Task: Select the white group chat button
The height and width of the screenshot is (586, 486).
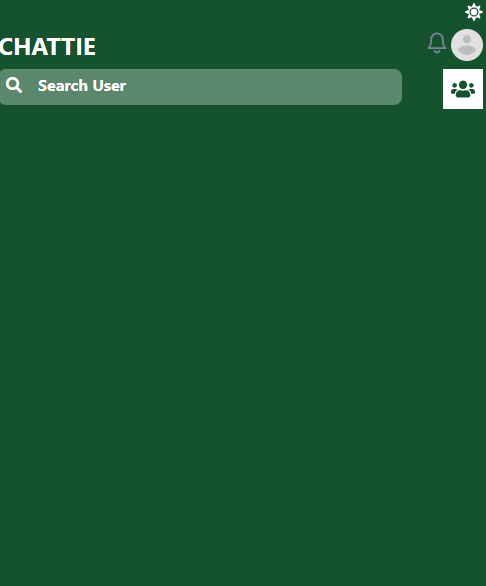Action: [x=463, y=89]
